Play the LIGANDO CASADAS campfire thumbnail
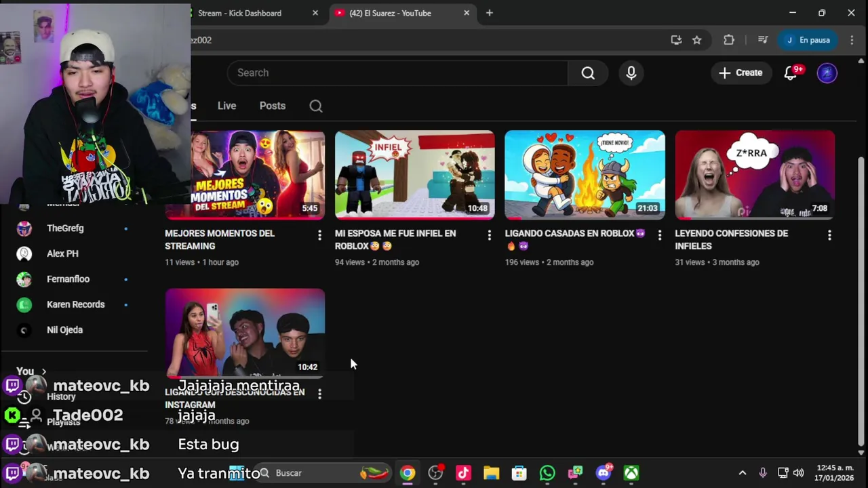This screenshot has height=488, width=868. [585, 175]
